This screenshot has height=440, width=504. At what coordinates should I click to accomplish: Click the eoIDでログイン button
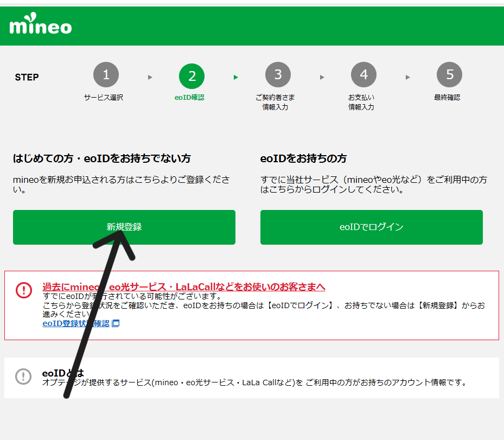[x=372, y=227]
